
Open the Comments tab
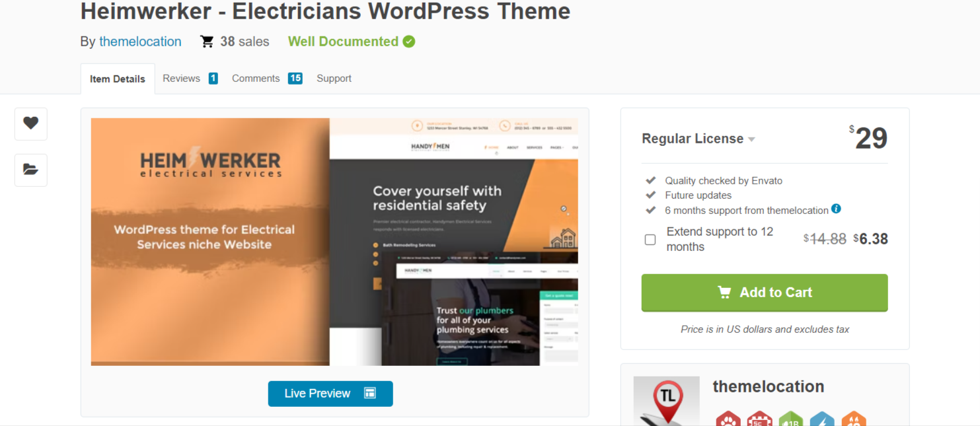[x=256, y=78]
